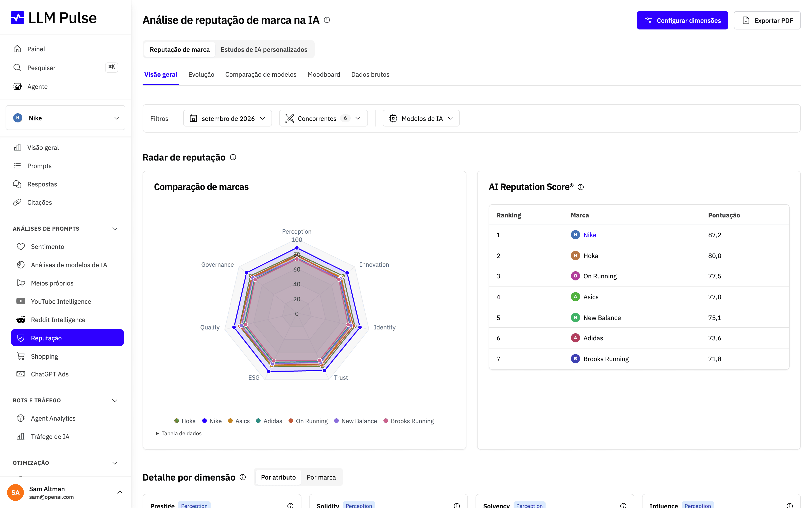Collapse the Análises de Prompts section
Screen dimensions: 812x508
(114, 229)
